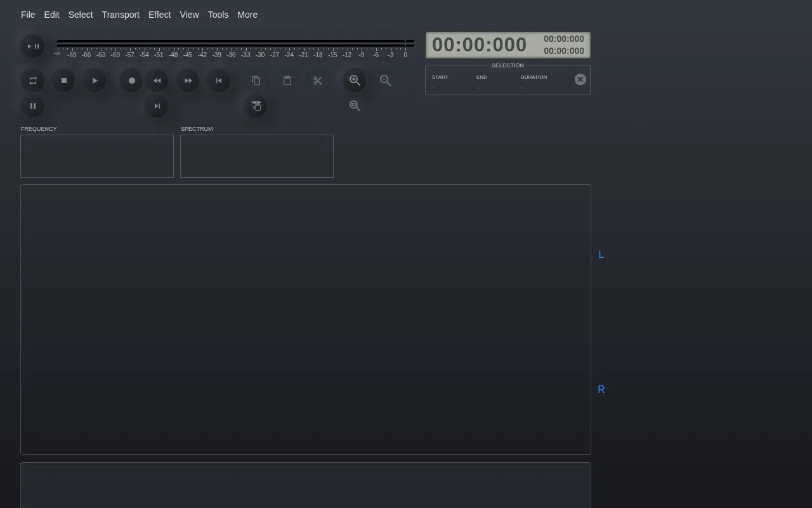
Task: Stop audio playback
Action: pos(63,81)
